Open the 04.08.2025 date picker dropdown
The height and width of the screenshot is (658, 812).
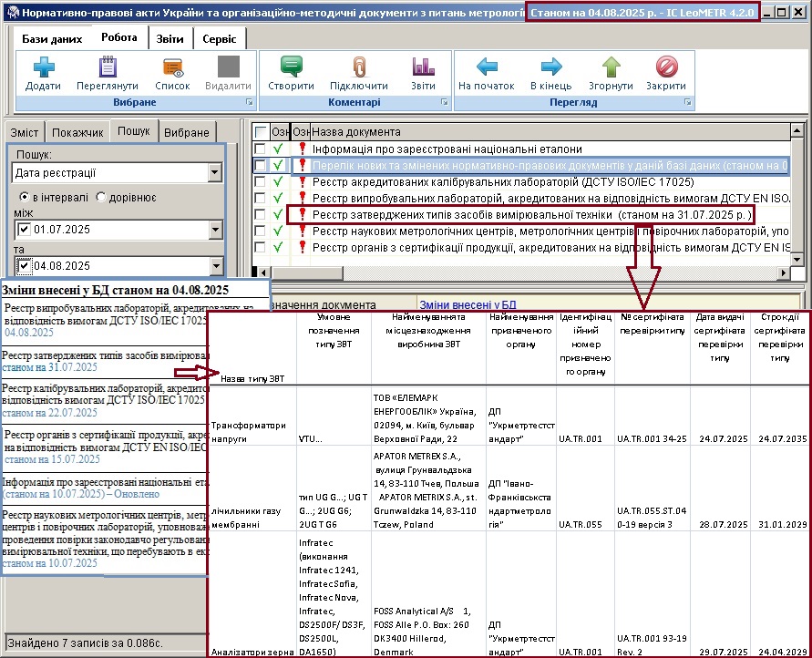pyautogui.click(x=215, y=265)
